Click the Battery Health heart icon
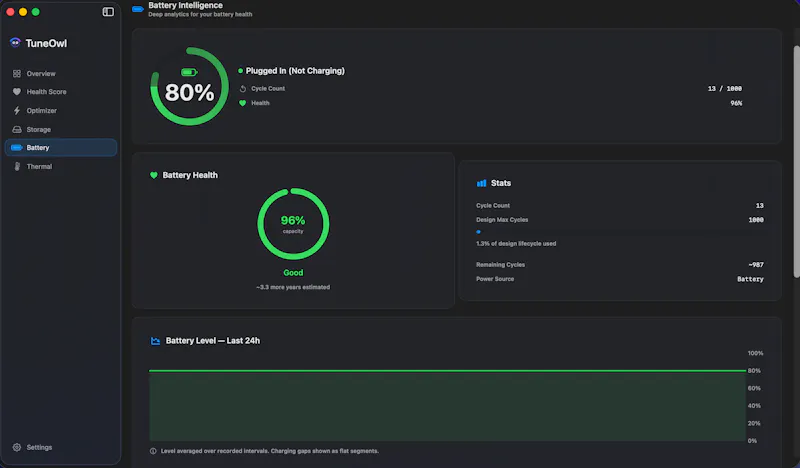Image resolution: width=800 pixels, height=468 pixels. (x=154, y=175)
